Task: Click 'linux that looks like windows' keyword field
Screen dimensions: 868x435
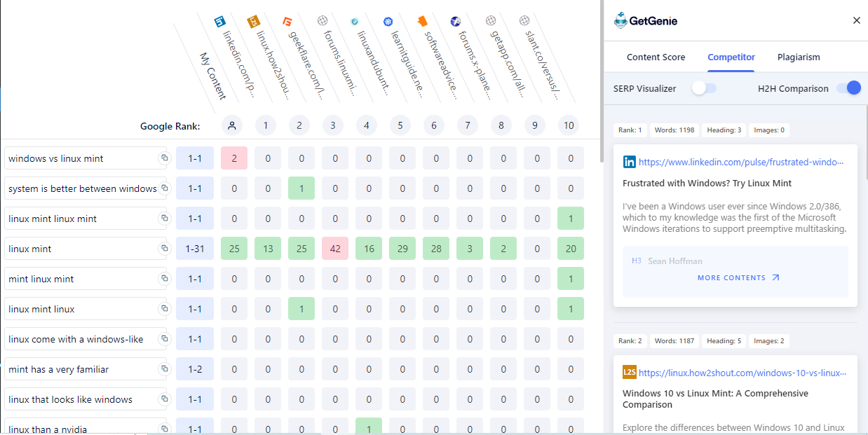Action: [86, 399]
